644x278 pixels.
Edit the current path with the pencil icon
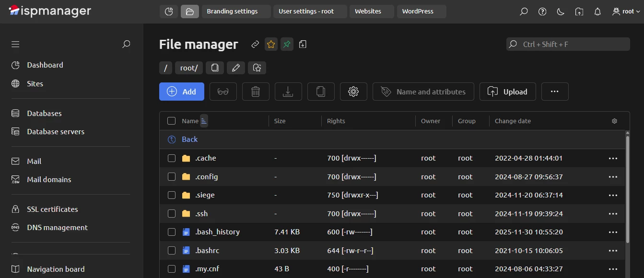[235, 68]
